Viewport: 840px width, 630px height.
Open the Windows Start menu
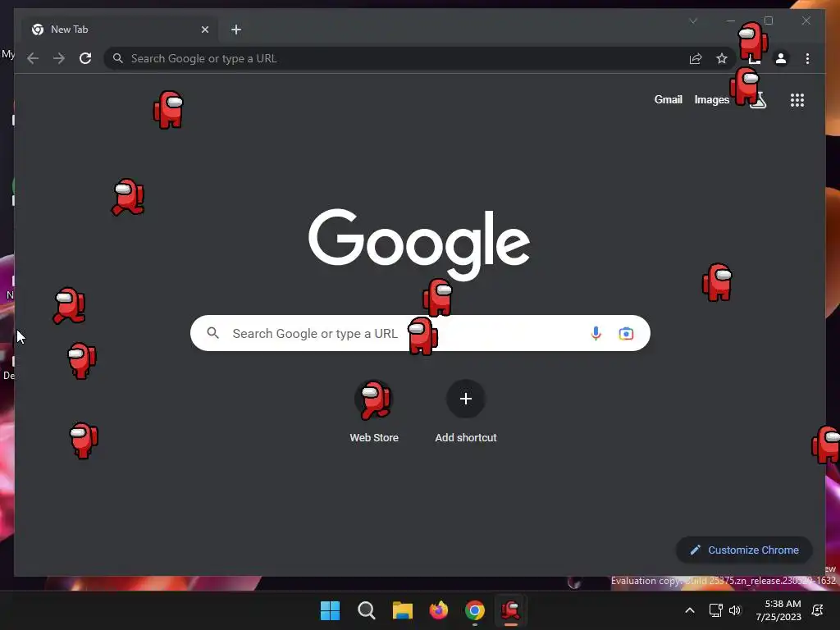coord(330,610)
